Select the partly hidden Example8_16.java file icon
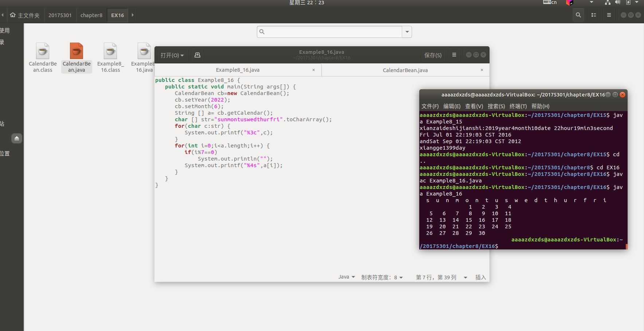This screenshot has width=644, height=331. pyautogui.click(x=144, y=51)
